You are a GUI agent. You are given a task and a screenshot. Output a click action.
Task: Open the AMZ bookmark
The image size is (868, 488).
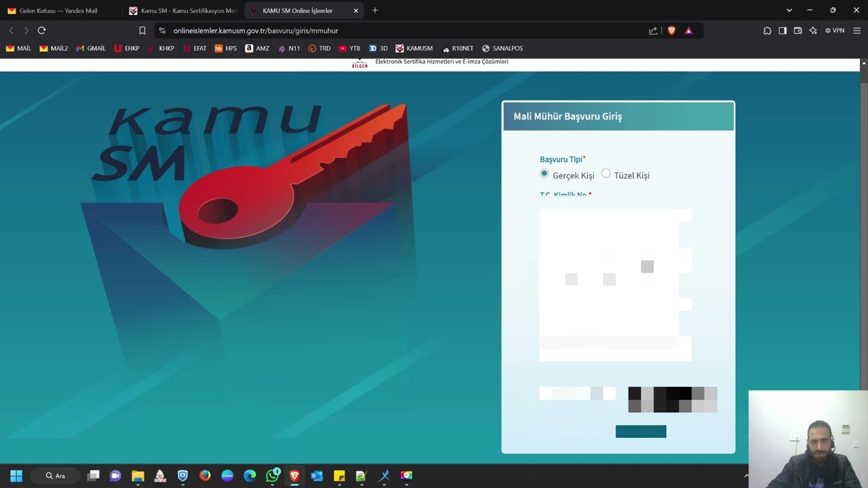coord(258,49)
